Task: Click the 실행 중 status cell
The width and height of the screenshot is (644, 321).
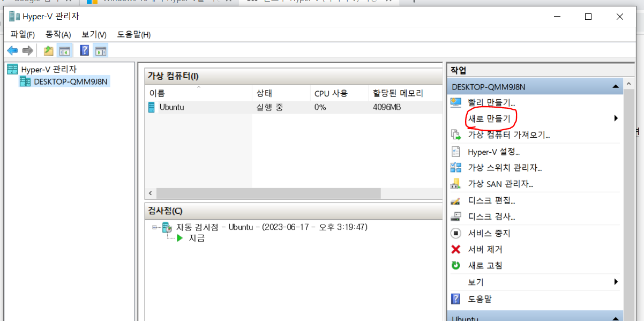Action: click(270, 107)
